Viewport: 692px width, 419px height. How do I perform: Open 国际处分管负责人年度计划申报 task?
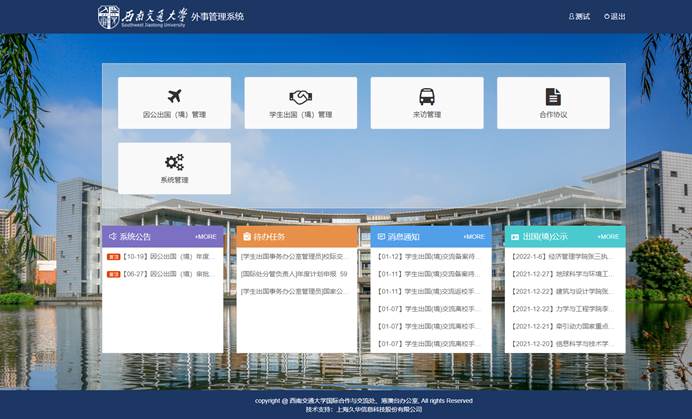coord(294,273)
